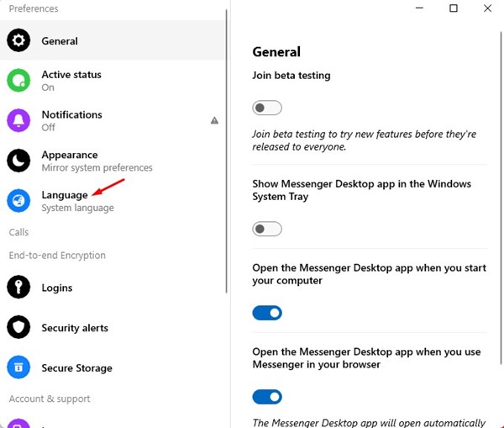This screenshot has height=428, width=504.
Task: Enable the Join beta testing switch
Action: (267, 108)
